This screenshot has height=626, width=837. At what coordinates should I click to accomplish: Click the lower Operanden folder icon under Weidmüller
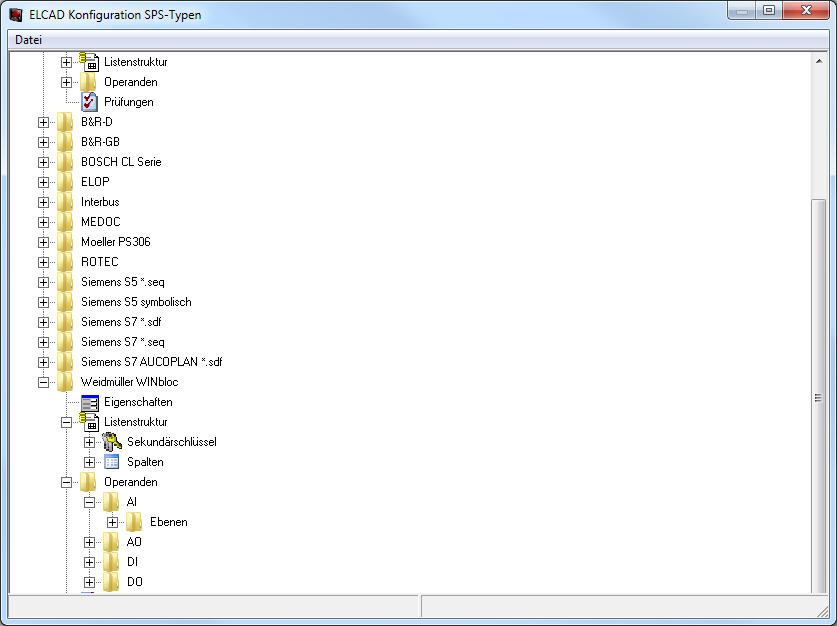tap(88, 482)
